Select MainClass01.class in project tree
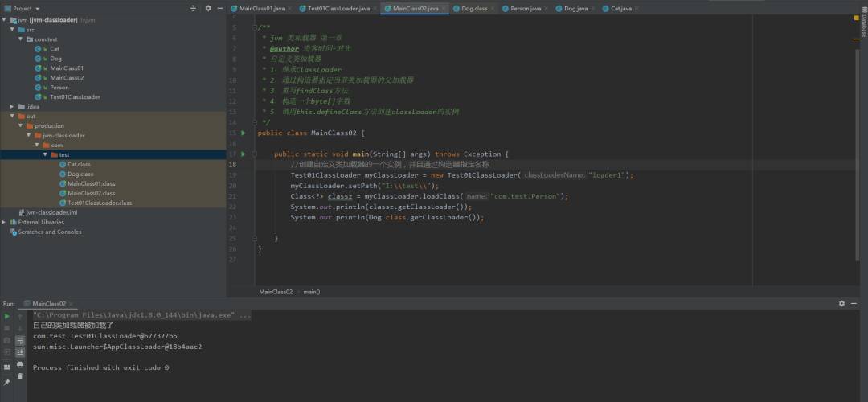This screenshot has width=868, height=402. (91, 183)
